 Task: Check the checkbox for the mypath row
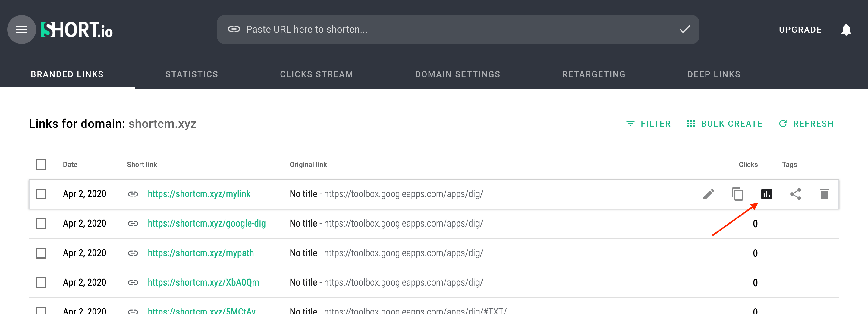[41, 253]
